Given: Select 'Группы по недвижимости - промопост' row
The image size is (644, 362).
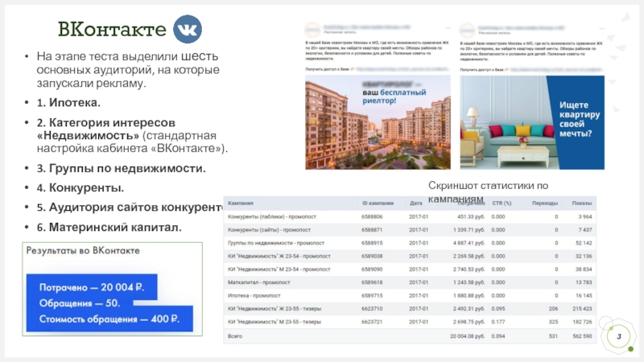Looking at the screenshot, I should click(x=410, y=243).
